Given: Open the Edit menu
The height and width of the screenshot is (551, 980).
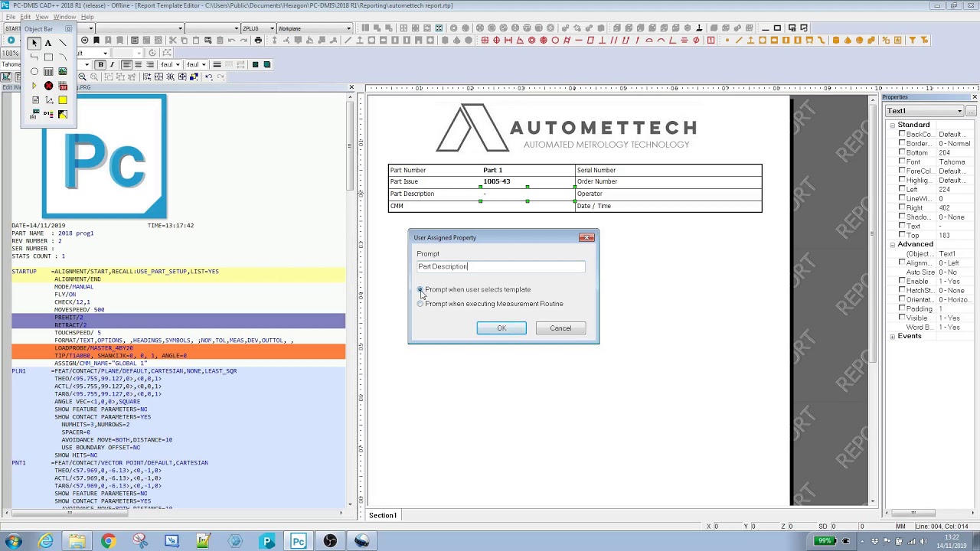Looking at the screenshot, I should [26, 17].
